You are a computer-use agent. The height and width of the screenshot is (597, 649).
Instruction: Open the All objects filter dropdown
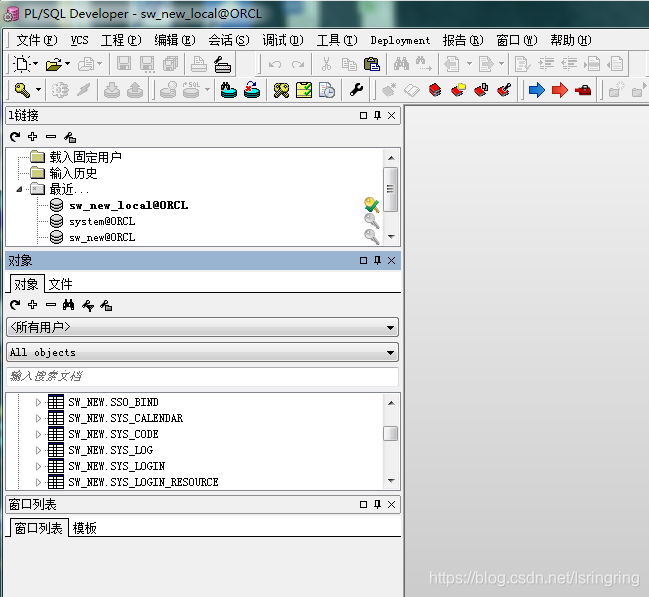[x=203, y=352]
